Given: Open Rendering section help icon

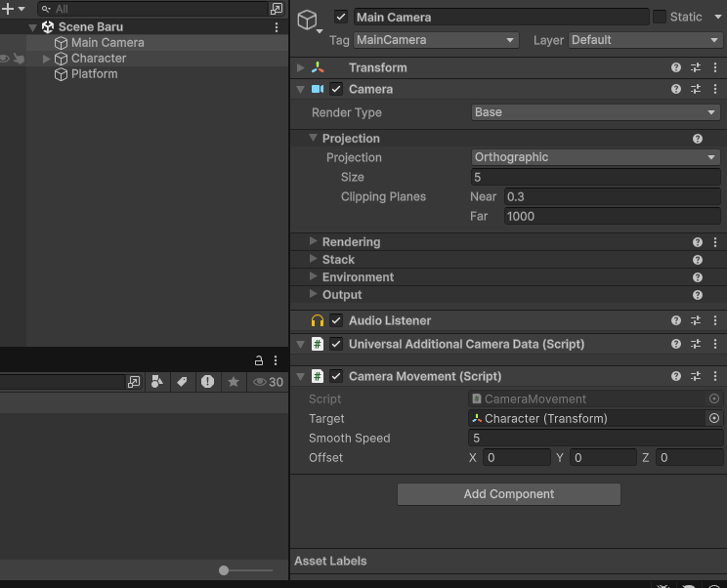Looking at the screenshot, I should (x=698, y=242).
